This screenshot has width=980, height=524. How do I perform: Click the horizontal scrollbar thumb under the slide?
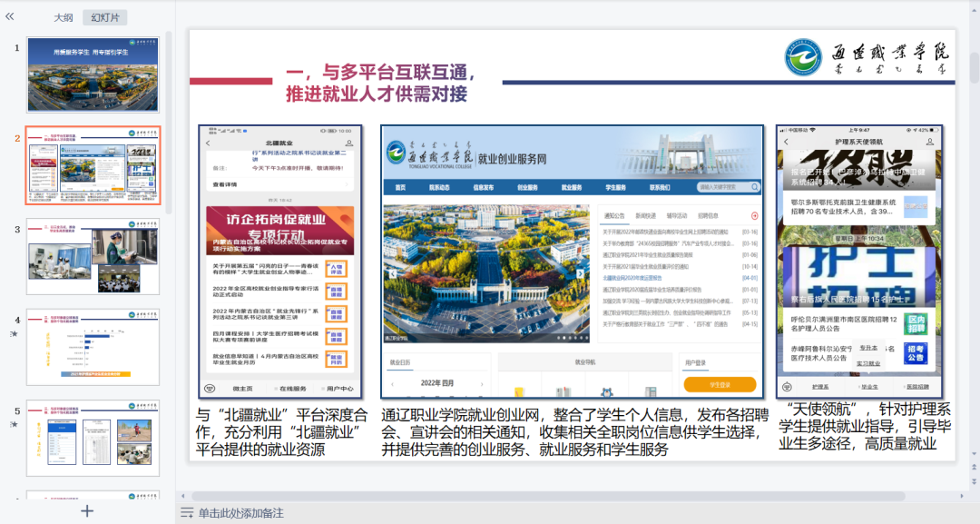548,496
